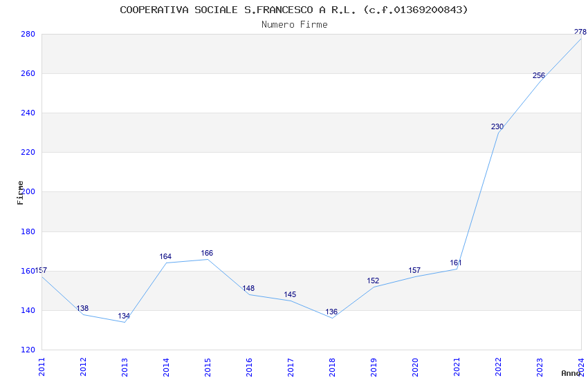Viewport: 588px width, 380px height.
Task: Click the 2023 x-axis year
Action: [x=540, y=367]
